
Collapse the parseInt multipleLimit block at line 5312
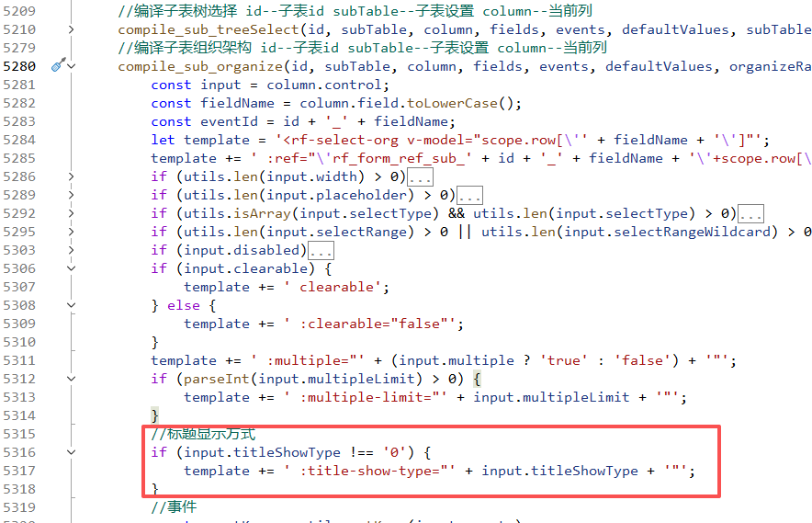click(x=72, y=379)
